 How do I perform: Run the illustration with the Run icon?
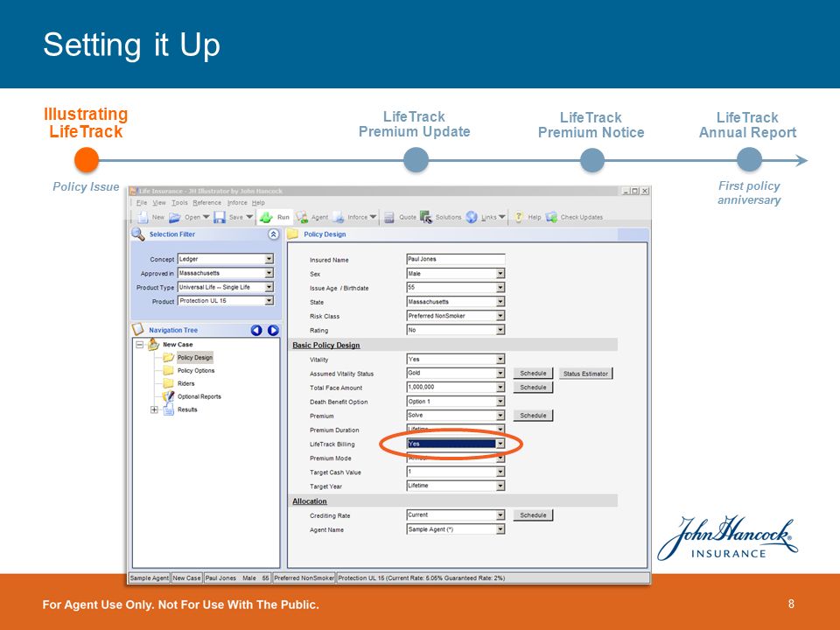coord(266,217)
